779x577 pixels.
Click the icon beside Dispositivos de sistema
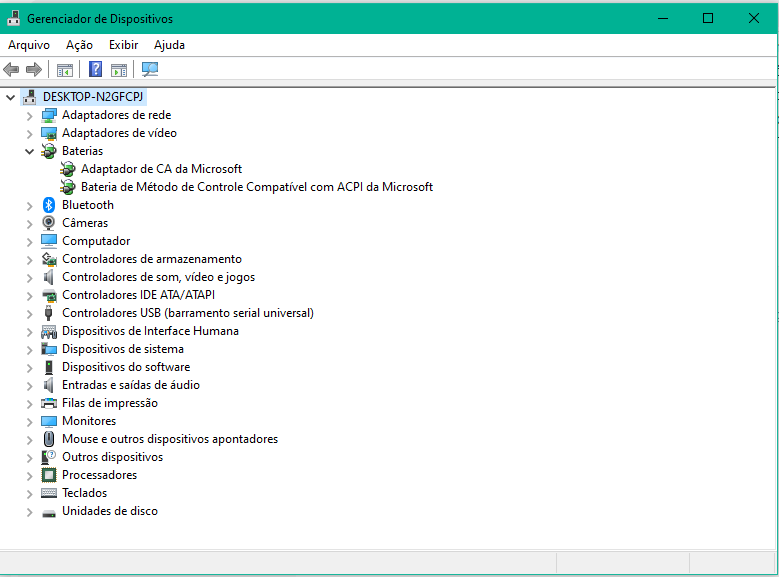pyautogui.click(x=49, y=349)
